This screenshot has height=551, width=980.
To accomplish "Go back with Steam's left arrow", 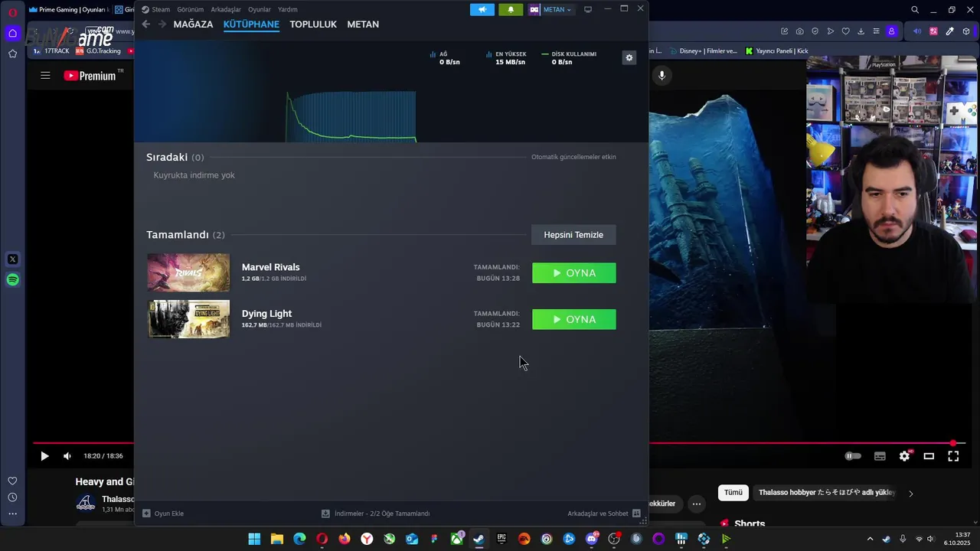I will [x=145, y=24].
